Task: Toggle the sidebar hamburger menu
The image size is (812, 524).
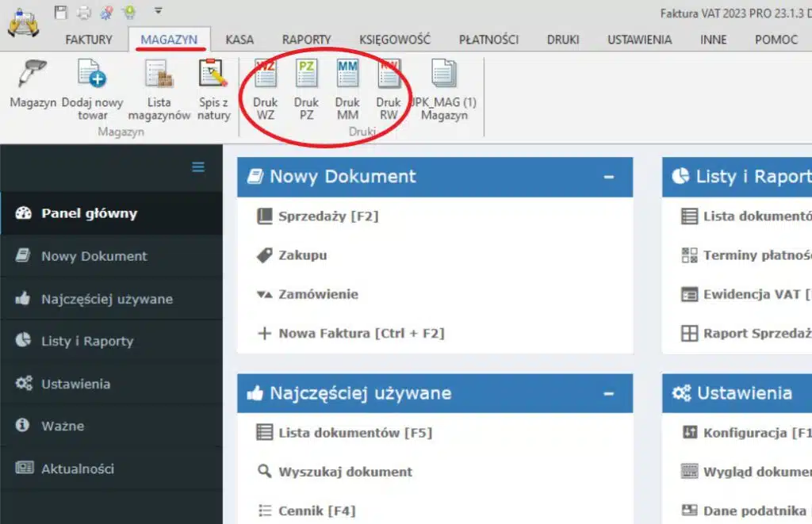Action: coord(198,166)
